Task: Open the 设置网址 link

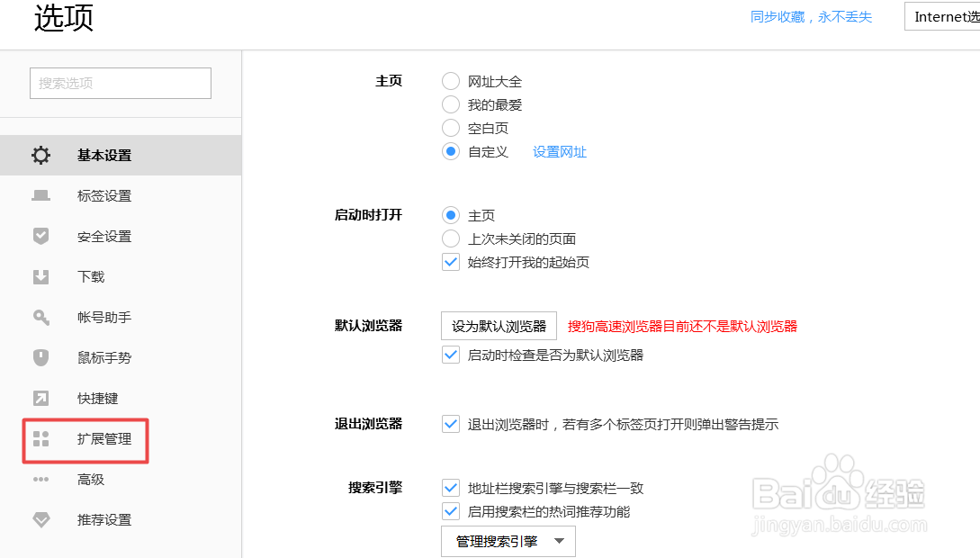Action: click(x=560, y=151)
